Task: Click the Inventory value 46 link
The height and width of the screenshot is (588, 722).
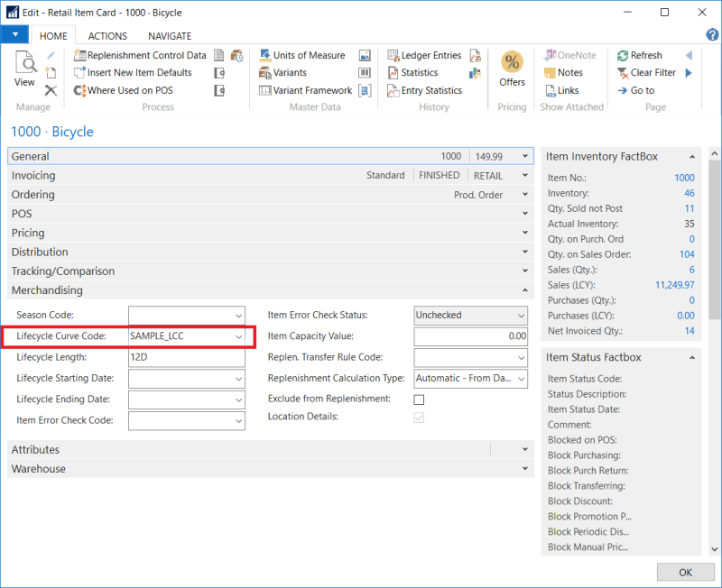Action: point(689,193)
